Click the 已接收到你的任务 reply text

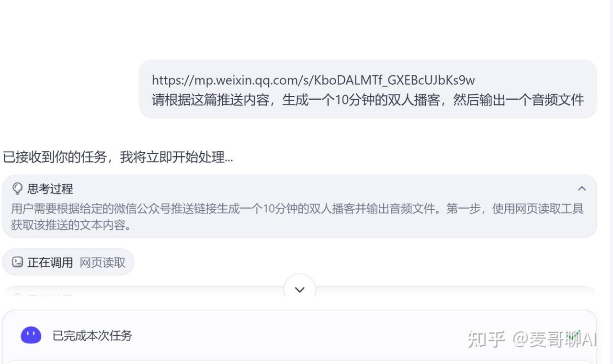click(118, 157)
